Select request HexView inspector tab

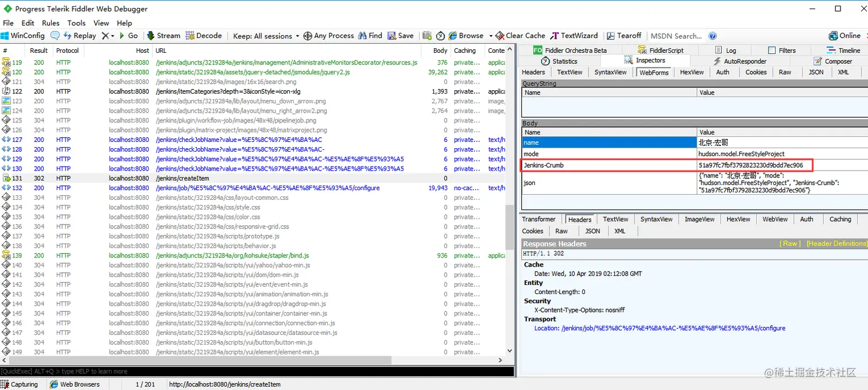tap(692, 72)
